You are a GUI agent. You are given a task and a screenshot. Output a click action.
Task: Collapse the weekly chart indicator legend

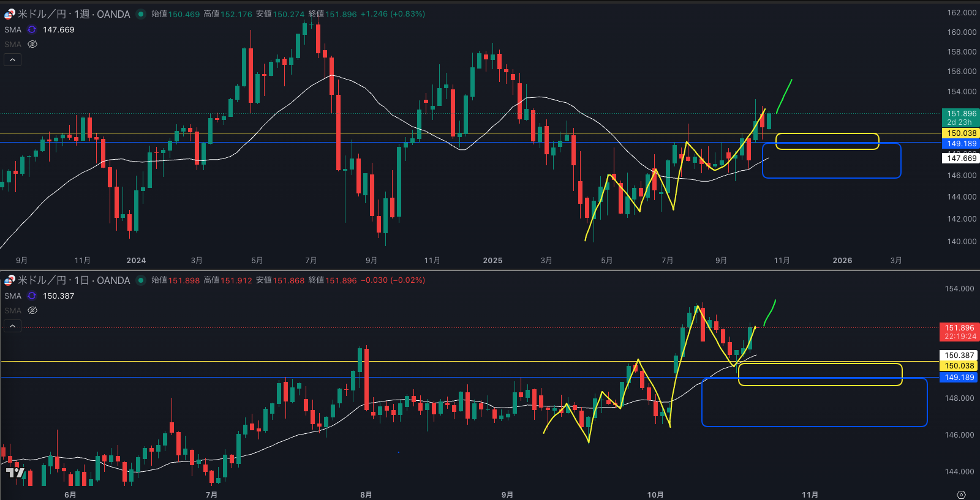12,59
